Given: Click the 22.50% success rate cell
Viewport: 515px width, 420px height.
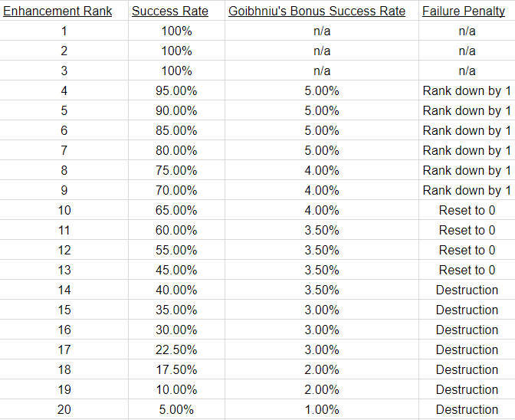Looking at the screenshot, I should click(x=176, y=349).
